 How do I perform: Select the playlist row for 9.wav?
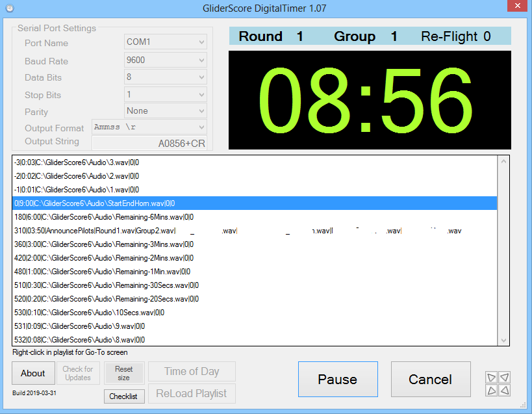coord(255,326)
